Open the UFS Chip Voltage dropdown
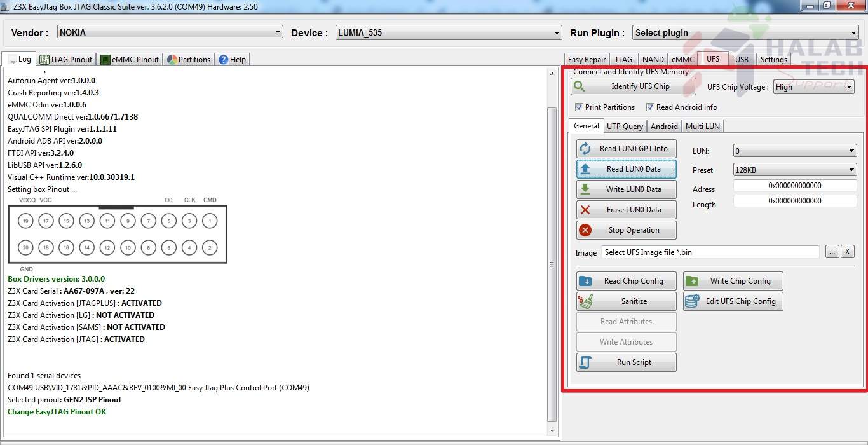This screenshot has height=445, width=868. tap(814, 87)
